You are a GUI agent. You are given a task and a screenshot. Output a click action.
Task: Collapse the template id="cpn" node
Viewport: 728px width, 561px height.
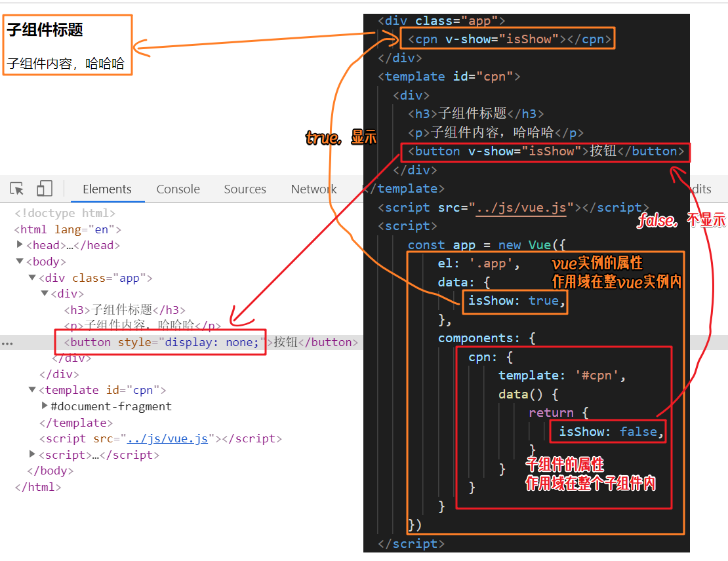(32, 390)
